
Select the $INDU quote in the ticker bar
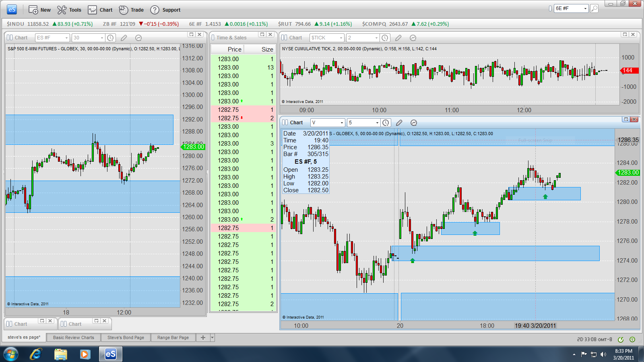pyautogui.click(x=50, y=24)
